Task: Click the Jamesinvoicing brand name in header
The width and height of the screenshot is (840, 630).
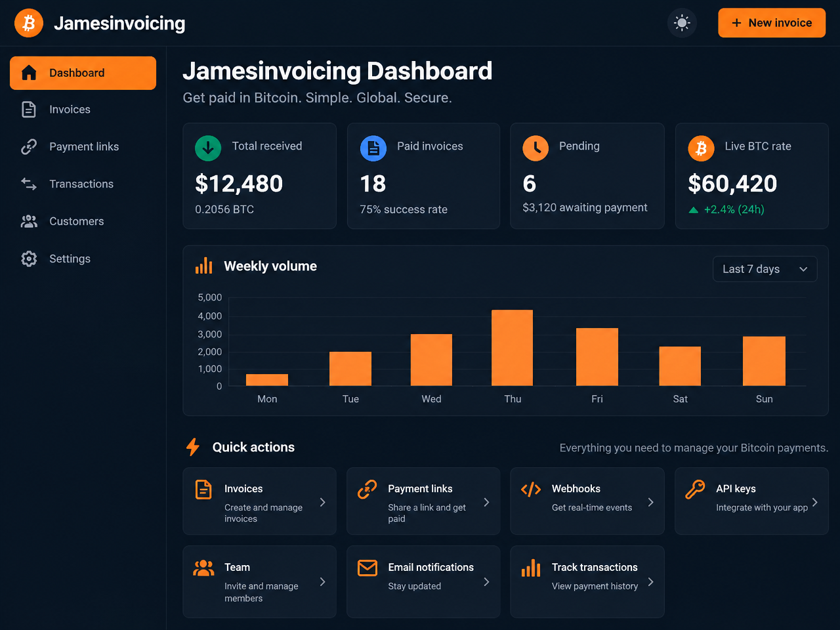Action: coord(119,23)
